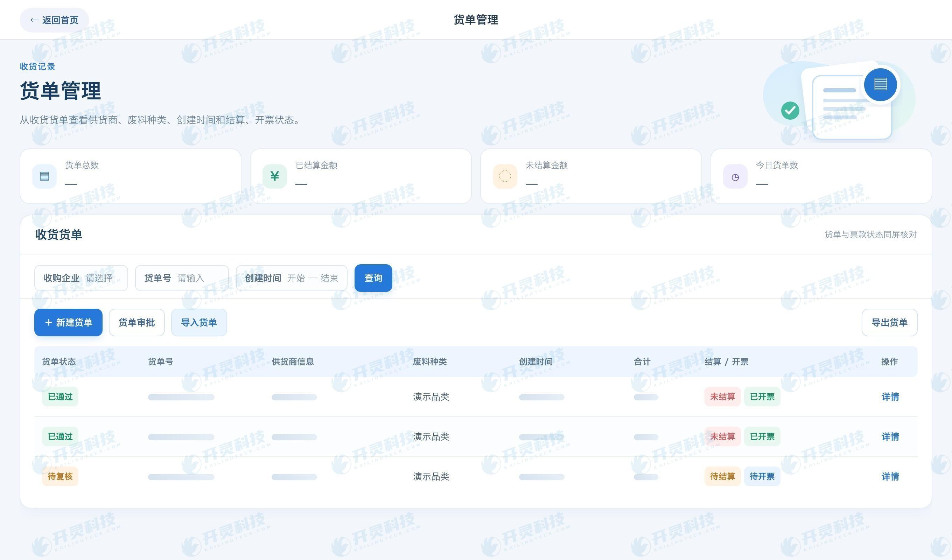Click the 待开票 invoice tag
Screen dimensions: 952x560
[x=762, y=476]
